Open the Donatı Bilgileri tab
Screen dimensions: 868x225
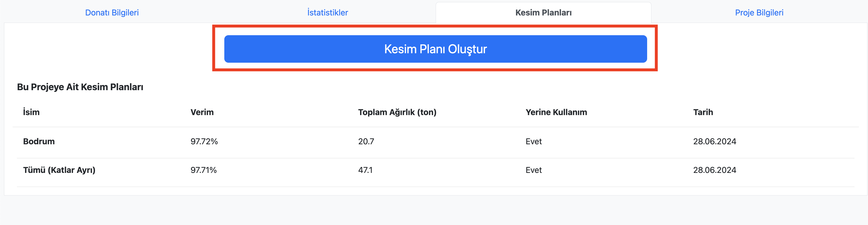[x=112, y=13]
